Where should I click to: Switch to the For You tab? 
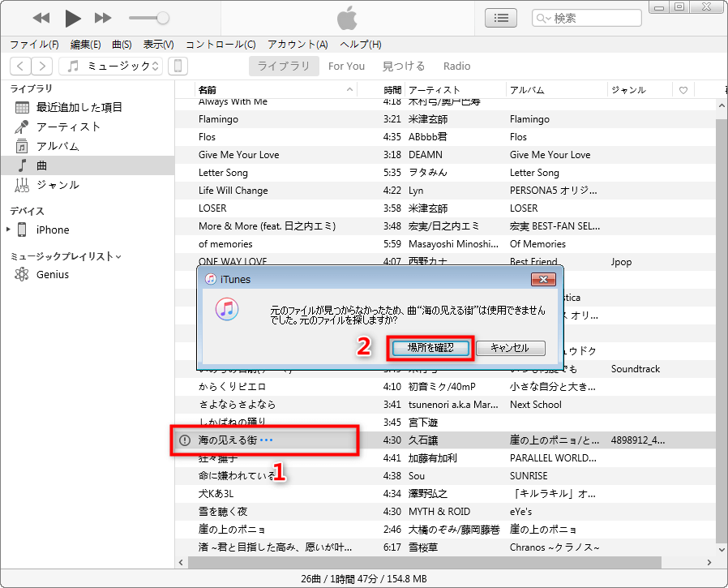coord(346,66)
